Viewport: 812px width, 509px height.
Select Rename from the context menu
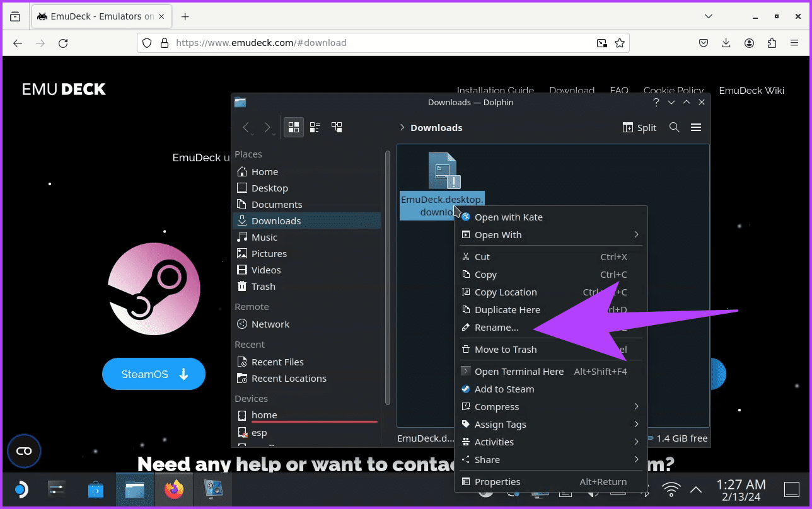pos(497,327)
